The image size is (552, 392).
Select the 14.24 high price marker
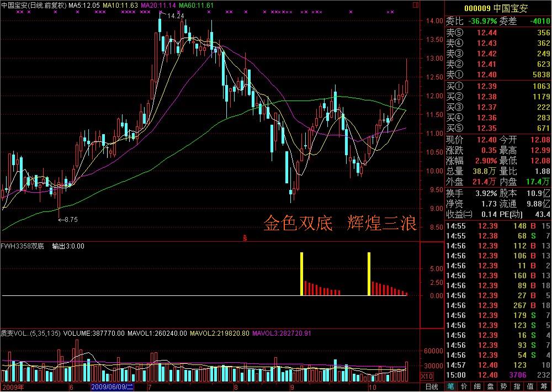(174, 16)
